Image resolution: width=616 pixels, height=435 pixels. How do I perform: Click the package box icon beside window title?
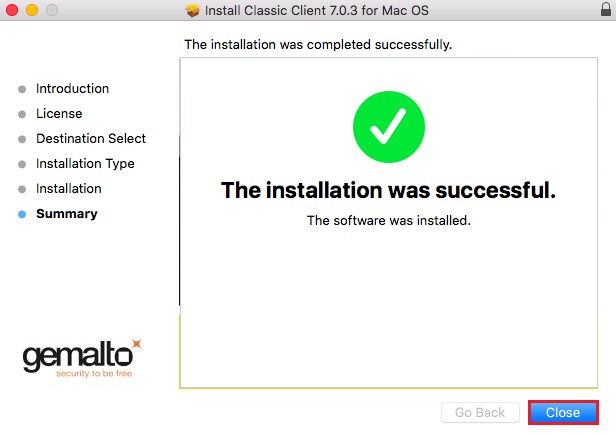(192, 10)
